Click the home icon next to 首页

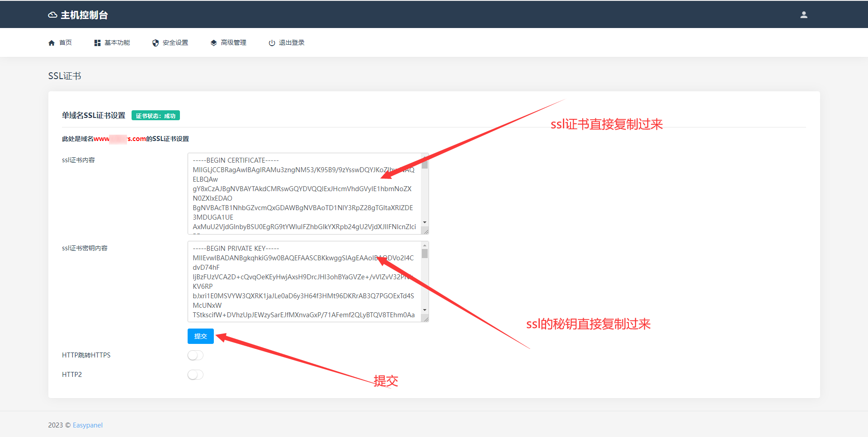(x=52, y=43)
